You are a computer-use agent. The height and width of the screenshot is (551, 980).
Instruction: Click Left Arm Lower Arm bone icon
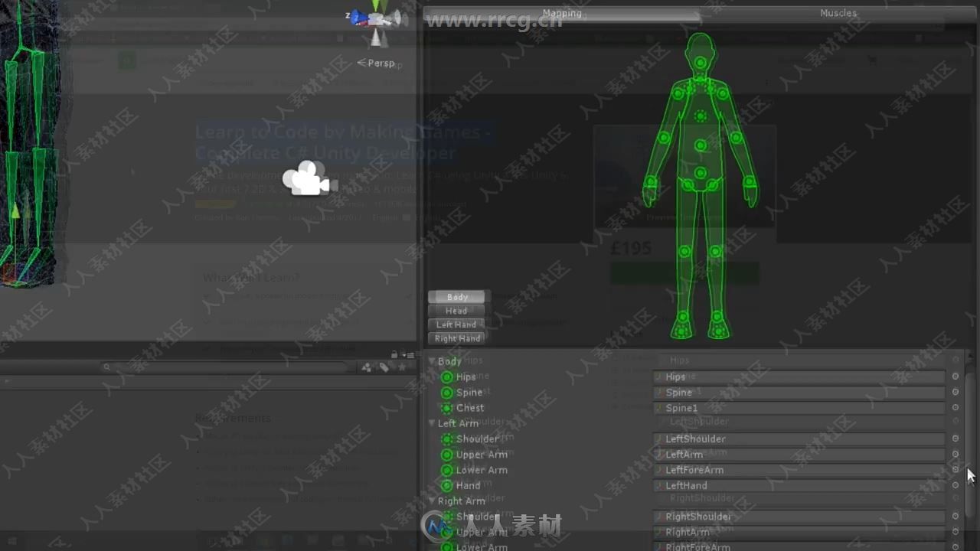coord(447,470)
